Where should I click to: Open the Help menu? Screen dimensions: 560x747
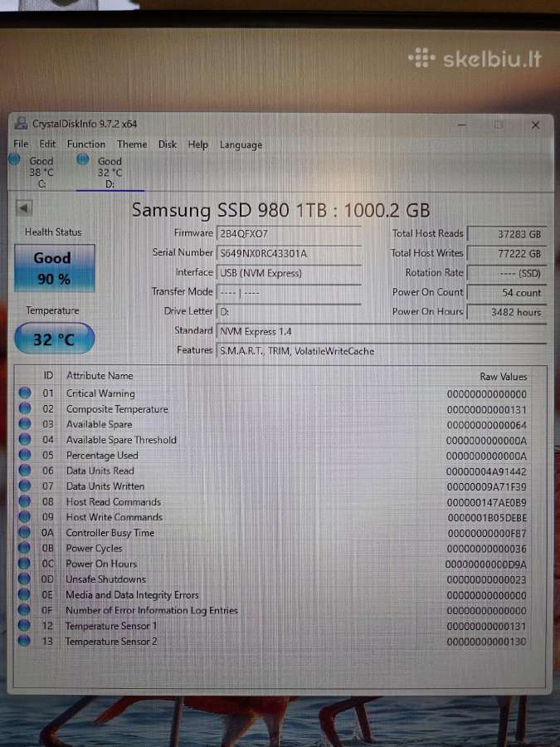pos(197,144)
